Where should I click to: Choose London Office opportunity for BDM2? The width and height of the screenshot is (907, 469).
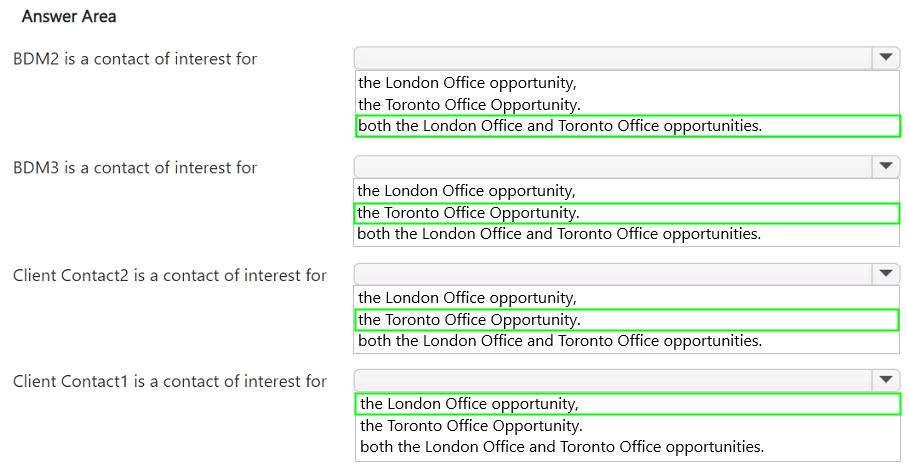click(467, 83)
